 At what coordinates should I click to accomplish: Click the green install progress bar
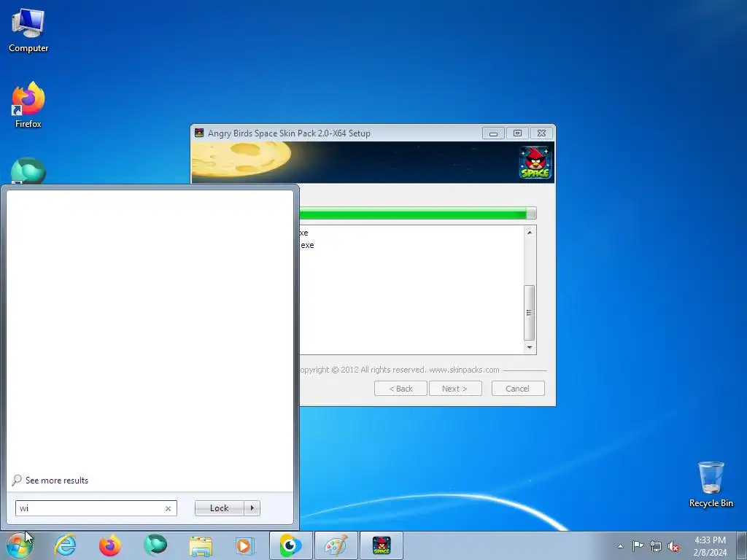(x=417, y=214)
